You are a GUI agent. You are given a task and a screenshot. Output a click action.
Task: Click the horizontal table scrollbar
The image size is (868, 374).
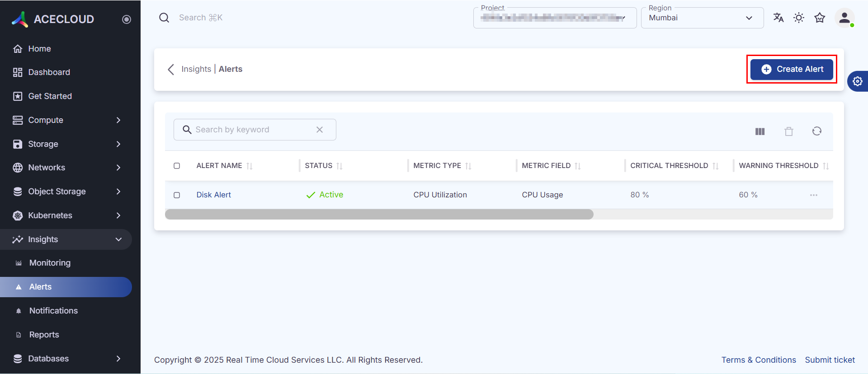(x=379, y=215)
